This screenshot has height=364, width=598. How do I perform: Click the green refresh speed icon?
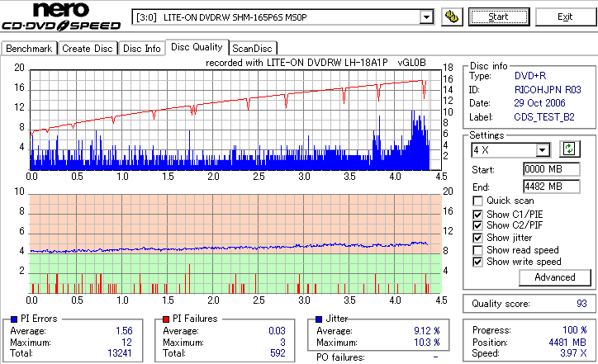point(569,149)
